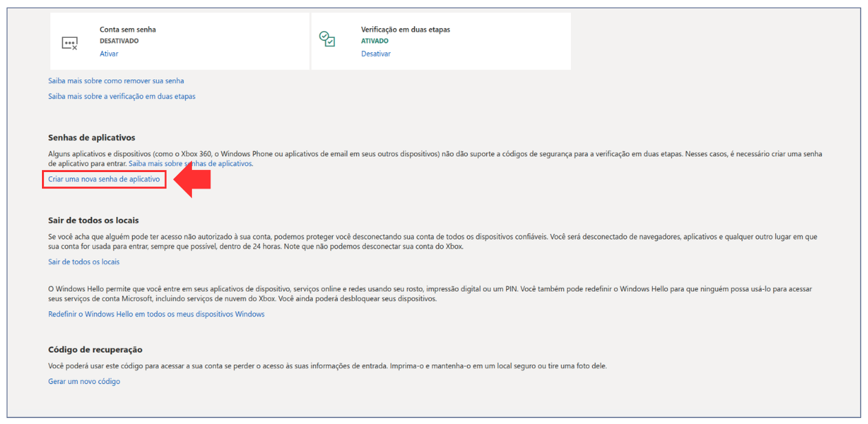Click the 'Verificação em duas etapas' card title
This screenshot has width=868, height=424.
click(x=405, y=30)
